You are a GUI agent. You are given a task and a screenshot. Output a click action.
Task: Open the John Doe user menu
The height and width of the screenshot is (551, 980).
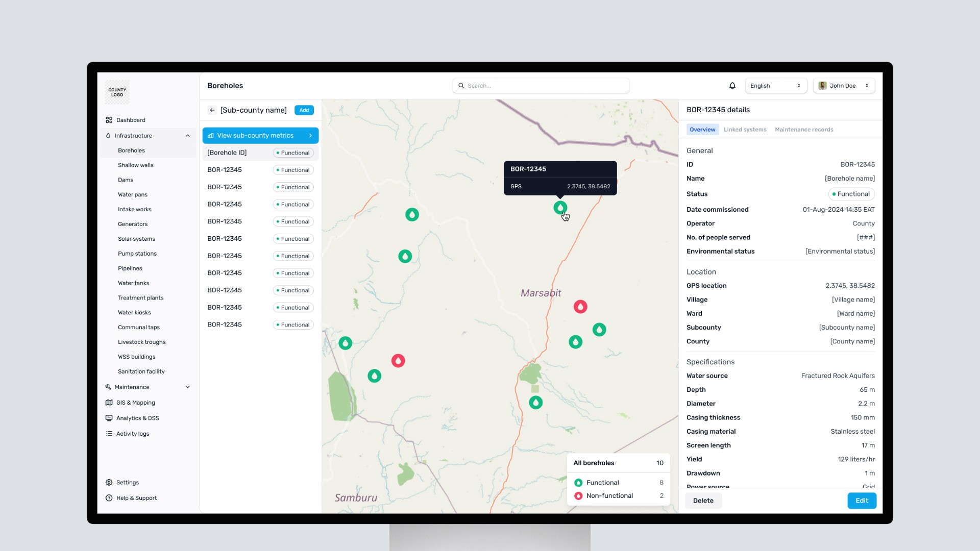click(x=844, y=86)
